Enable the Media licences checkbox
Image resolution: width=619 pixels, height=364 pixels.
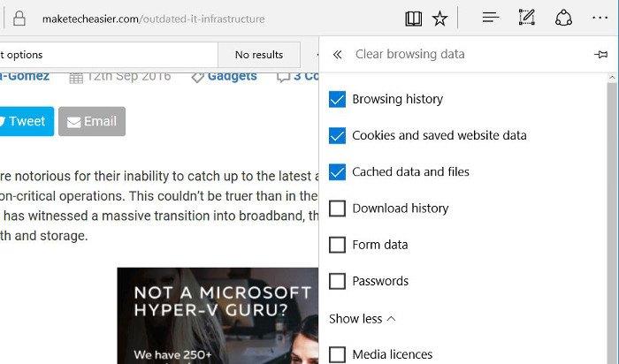pos(337,354)
